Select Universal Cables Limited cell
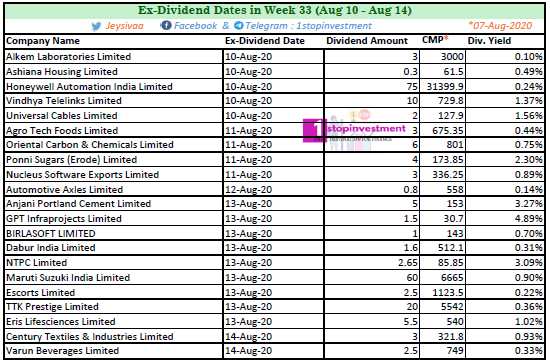The image size is (550, 364). point(114,116)
